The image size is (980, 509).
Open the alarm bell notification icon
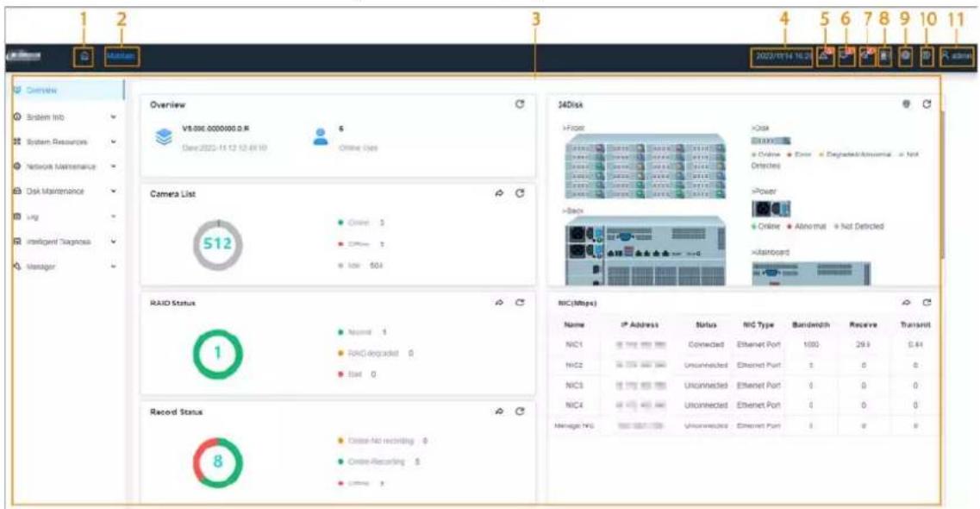click(x=825, y=56)
